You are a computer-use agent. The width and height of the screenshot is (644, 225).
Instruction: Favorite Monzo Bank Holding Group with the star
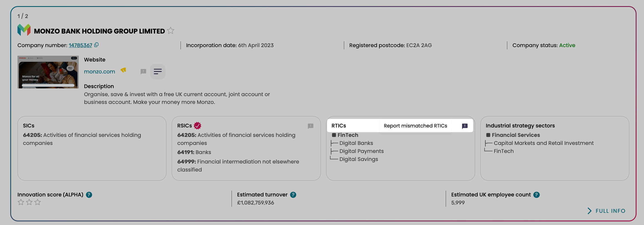(171, 30)
